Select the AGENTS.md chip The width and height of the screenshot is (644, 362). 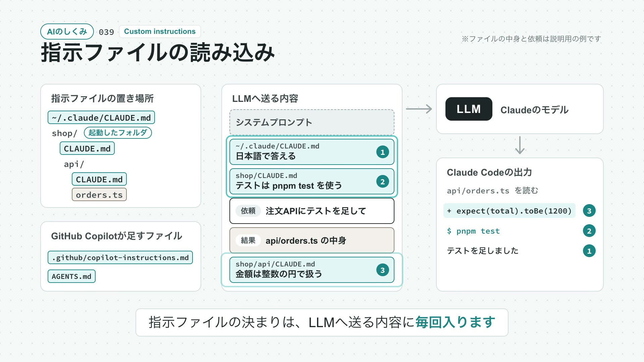point(71,276)
